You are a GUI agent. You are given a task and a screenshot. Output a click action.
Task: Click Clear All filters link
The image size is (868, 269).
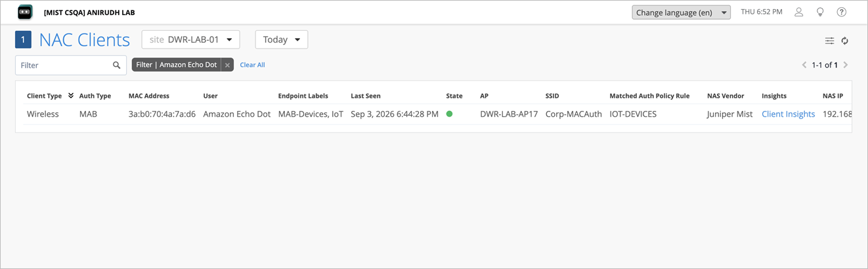252,65
